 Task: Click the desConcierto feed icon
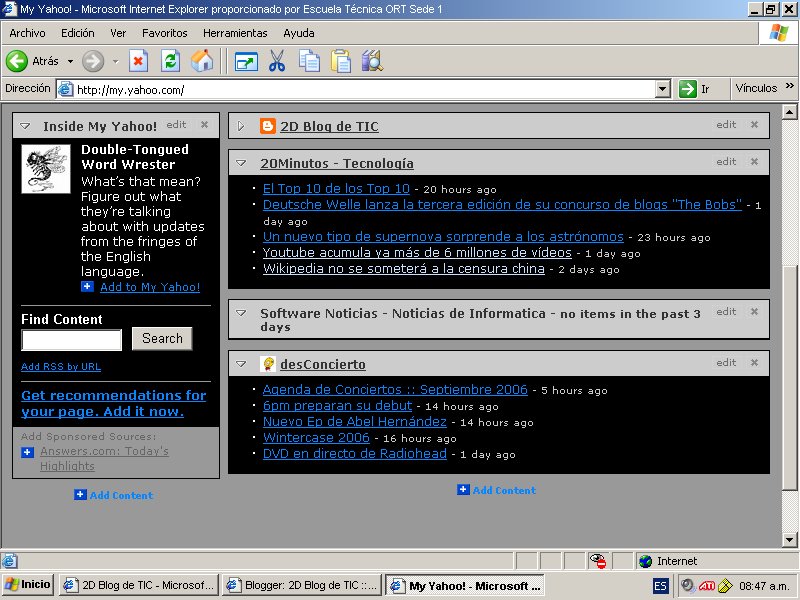[268, 364]
